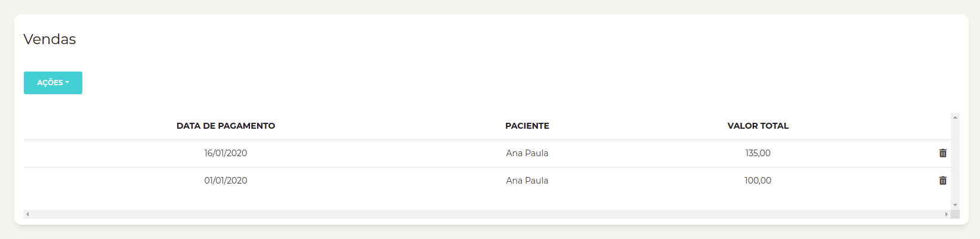Open Ana Paula in the 135,00 sale row
The width and height of the screenshot is (980, 239).
tap(527, 153)
